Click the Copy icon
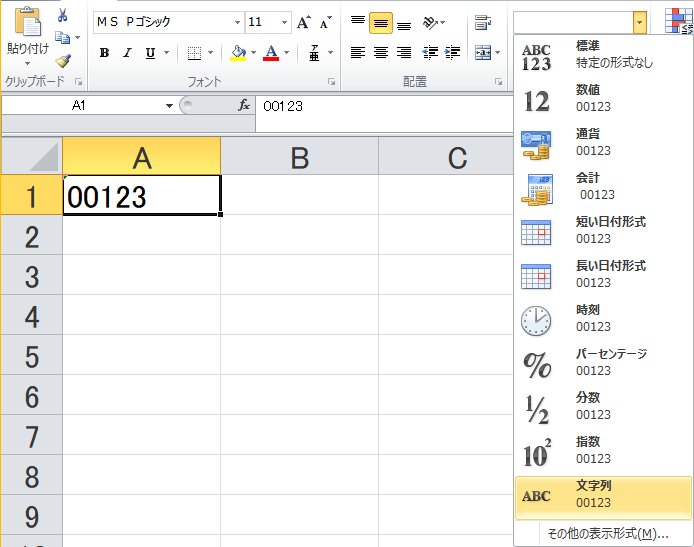Image resolution: width=694 pixels, height=547 pixels. [x=62, y=38]
